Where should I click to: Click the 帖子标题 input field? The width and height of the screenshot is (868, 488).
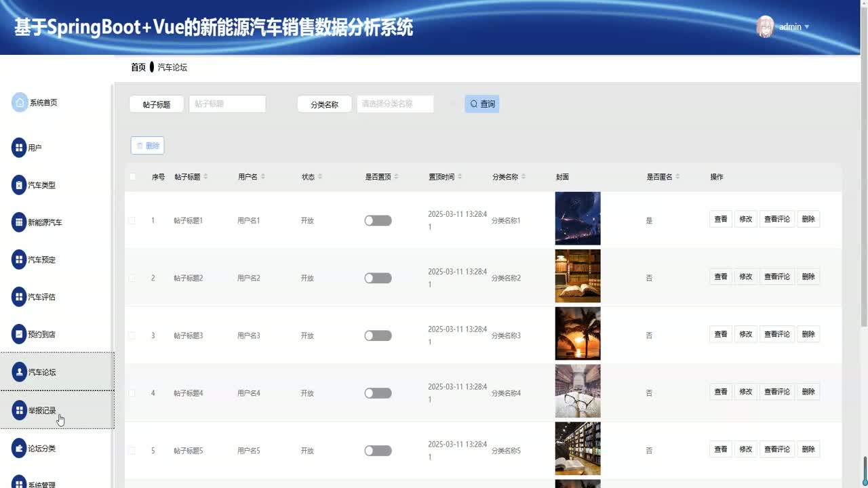pos(227,104)
